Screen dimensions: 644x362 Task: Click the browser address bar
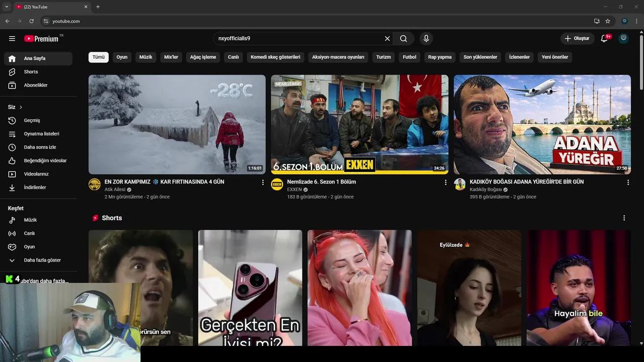[317, 21]
